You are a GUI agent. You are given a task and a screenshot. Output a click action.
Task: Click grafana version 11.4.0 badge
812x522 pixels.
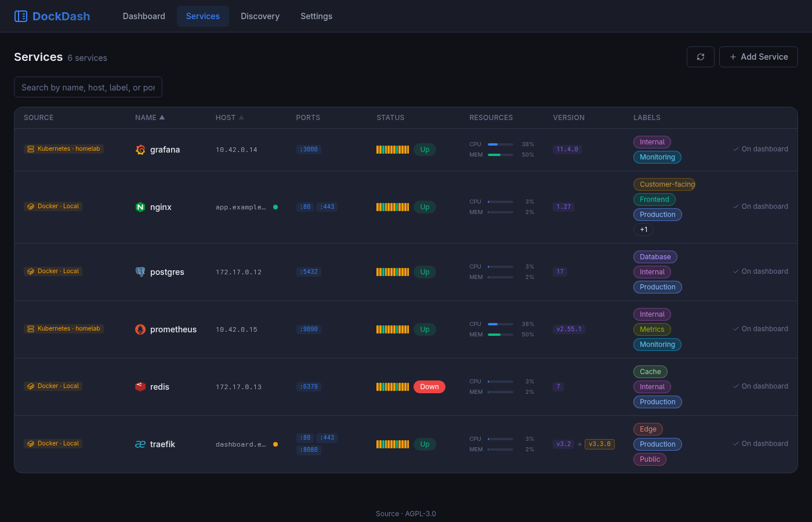[x=567, y=150]
